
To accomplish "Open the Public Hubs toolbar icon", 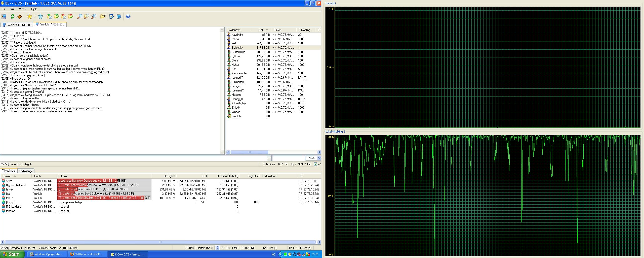I will click(x=4, y=17).
